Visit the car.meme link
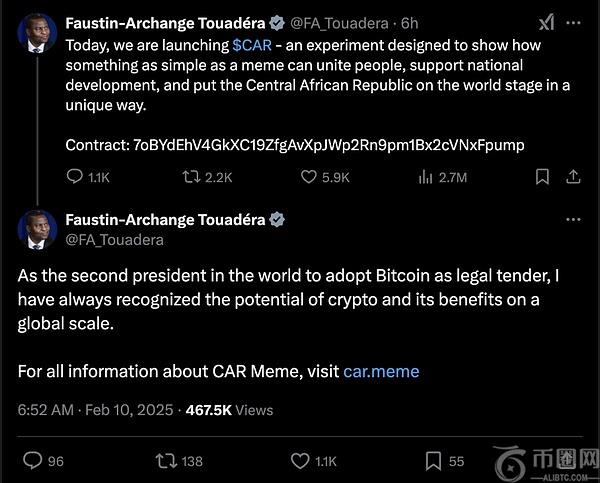Image resolution: width=600 pixels, height=483 pixels. (x=381, y=371)
